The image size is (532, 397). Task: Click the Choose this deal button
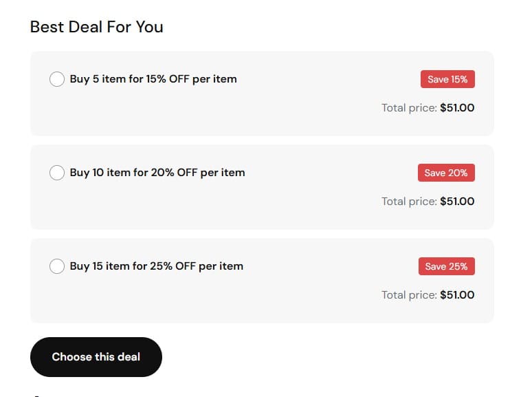point(96,357)
